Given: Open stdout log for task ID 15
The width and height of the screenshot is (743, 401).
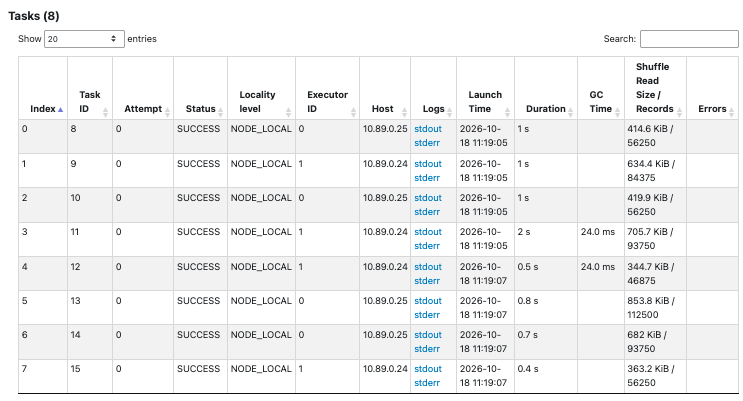Looking at the screenshot, I should click(x=428, y=370).
